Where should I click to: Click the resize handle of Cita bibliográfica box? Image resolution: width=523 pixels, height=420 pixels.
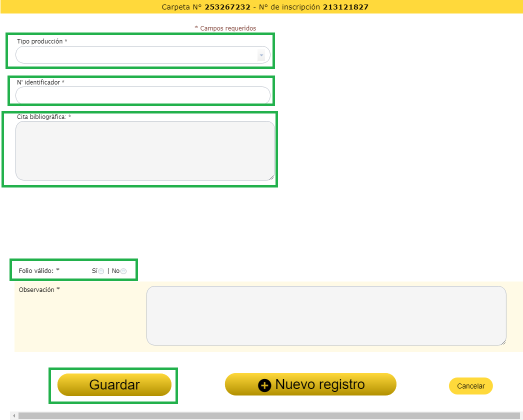pos(272,177)
